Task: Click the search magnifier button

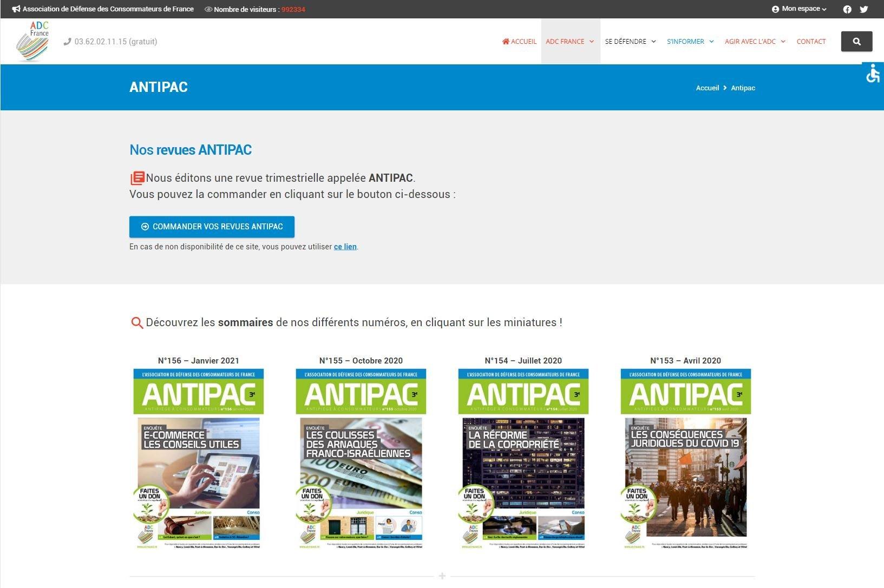Action: click(856, 42)
